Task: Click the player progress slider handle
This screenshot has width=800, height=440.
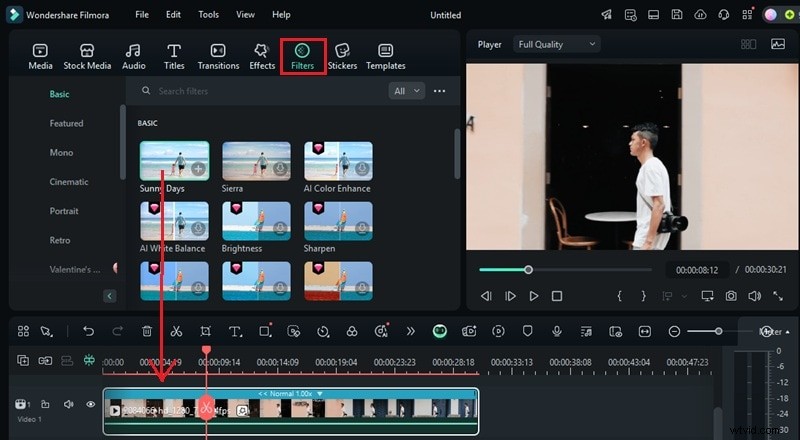Action: [529, 270]
